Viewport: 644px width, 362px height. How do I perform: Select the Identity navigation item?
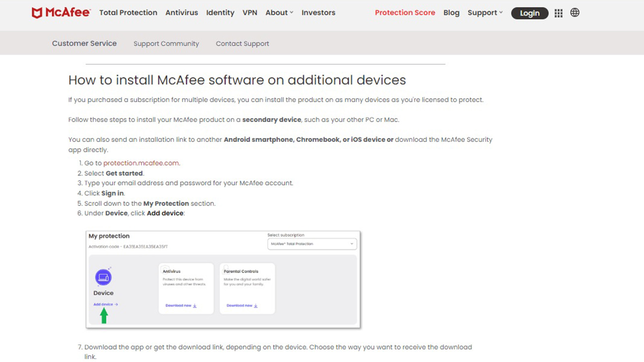[x=220, y=13]
